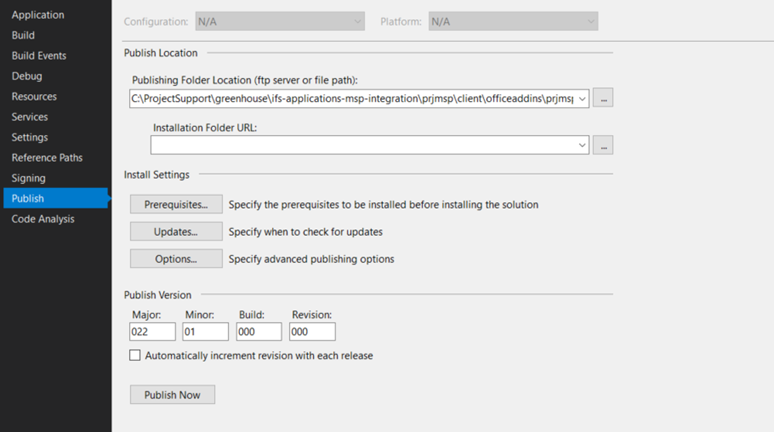Viewport: 774px width, 432px height.
Task: Enable automatically increment revision checkbox
Action: 135,355
